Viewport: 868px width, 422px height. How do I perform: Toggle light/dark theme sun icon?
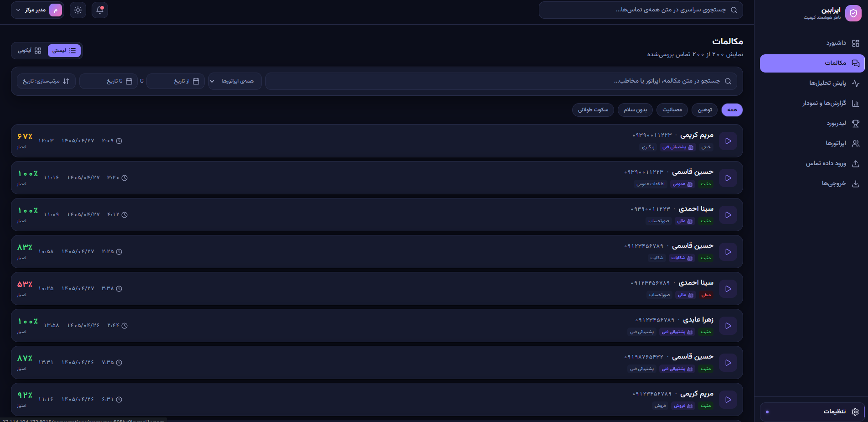(x=78, y=10)
